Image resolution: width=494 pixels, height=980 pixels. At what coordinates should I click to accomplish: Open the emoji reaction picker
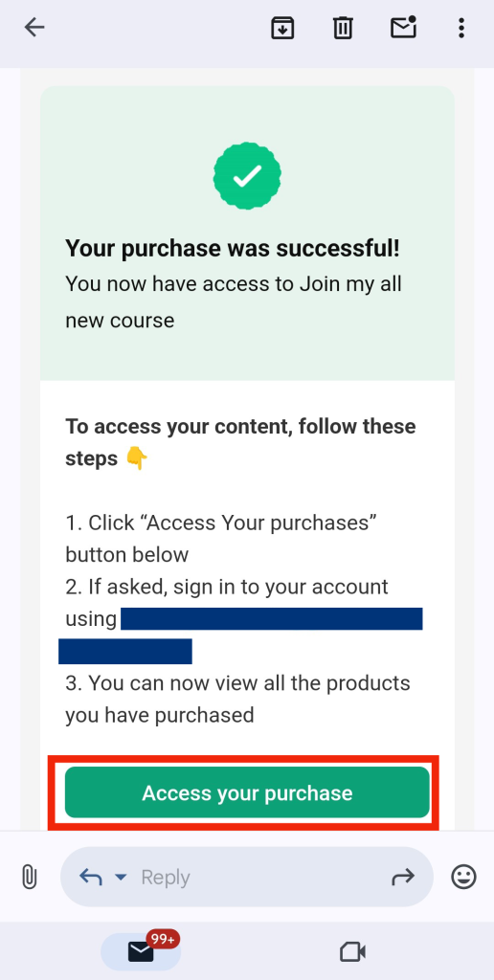464,877
